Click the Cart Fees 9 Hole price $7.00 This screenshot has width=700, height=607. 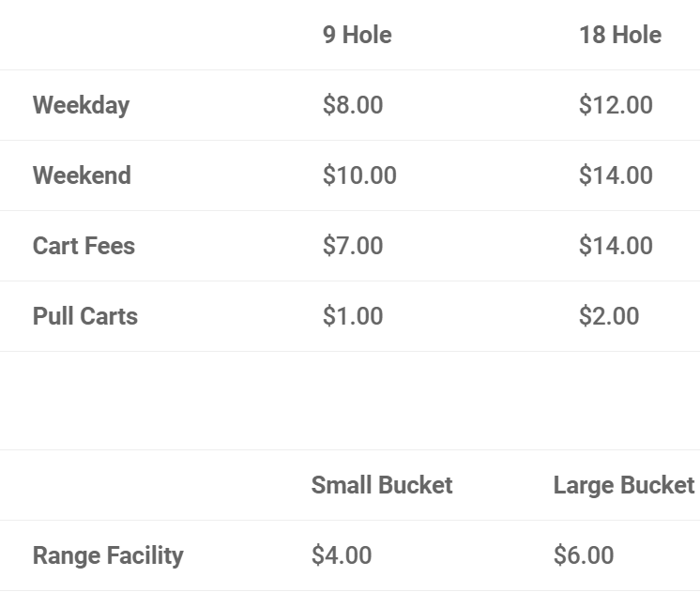(x=353, y=246)
